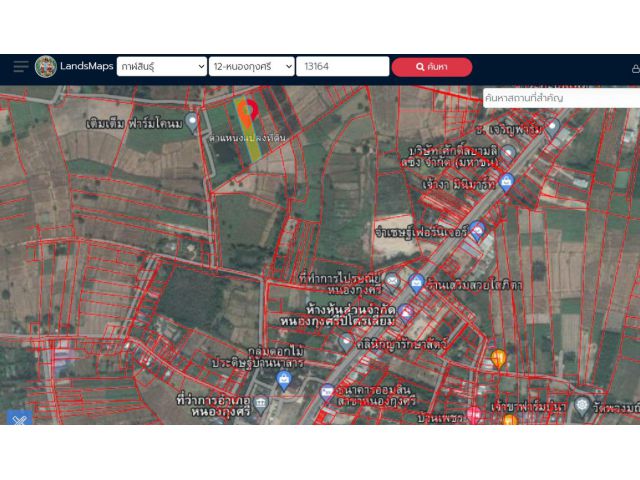Click the orange restaurant fork pin
Screen dimensions: 640x480
pos(498,359)
